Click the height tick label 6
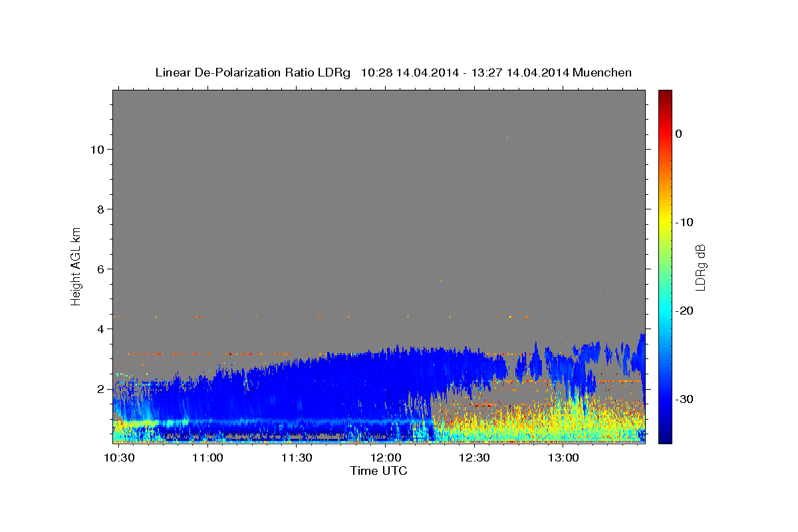Screen dimensions: 798x532 (101, 269)
